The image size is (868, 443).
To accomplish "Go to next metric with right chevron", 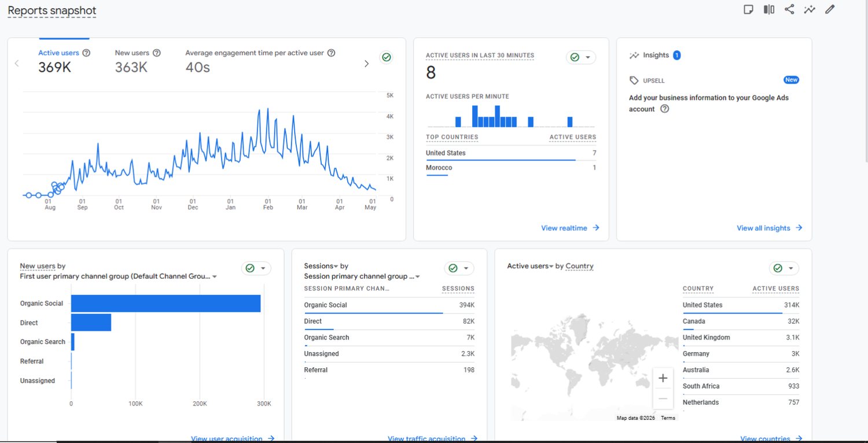I will (366, 64).
